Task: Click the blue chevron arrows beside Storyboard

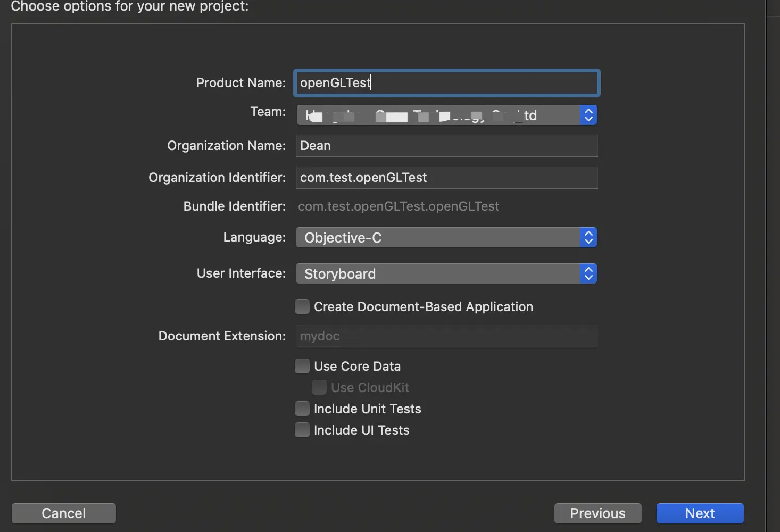Action: click(x=588, y=274)
